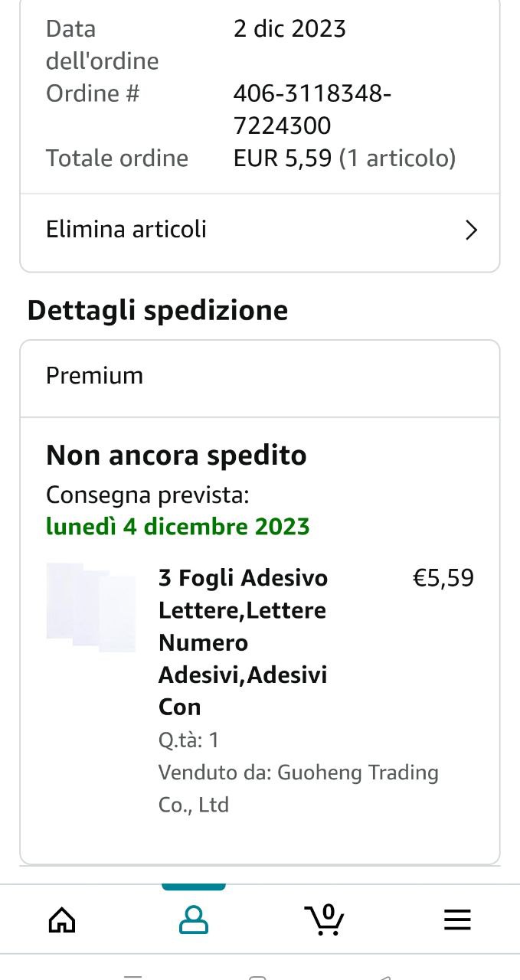
Task: Open the 3 Fogli Adesivo Lettere product link
Action: tap(243, 642)
